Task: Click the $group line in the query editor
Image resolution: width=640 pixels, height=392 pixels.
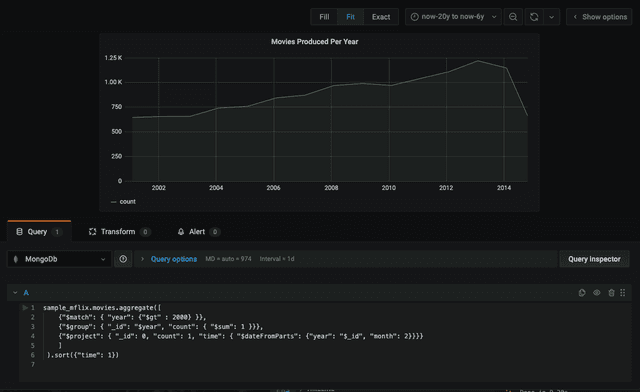Action: coord(160,327)
